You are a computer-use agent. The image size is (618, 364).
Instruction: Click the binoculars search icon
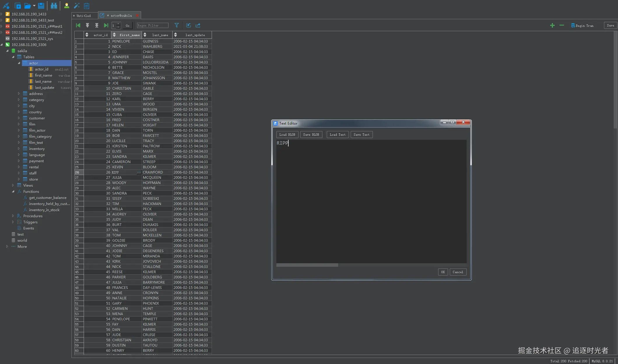[x=54, y=6]
